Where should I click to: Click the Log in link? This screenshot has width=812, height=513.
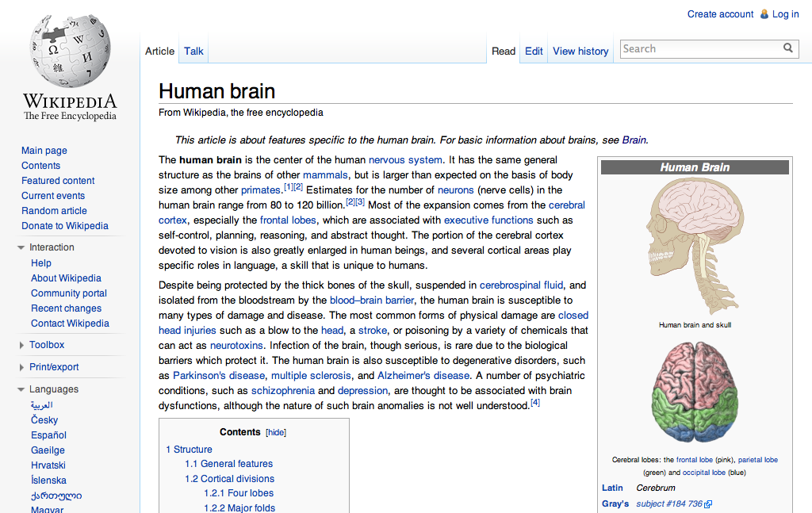786,14
